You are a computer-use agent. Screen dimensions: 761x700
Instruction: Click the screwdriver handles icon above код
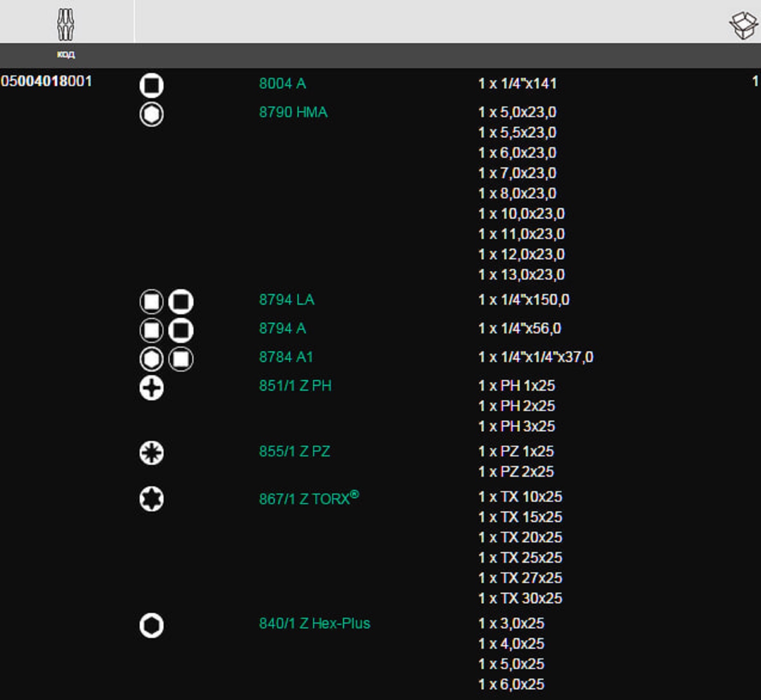[65, 24]
